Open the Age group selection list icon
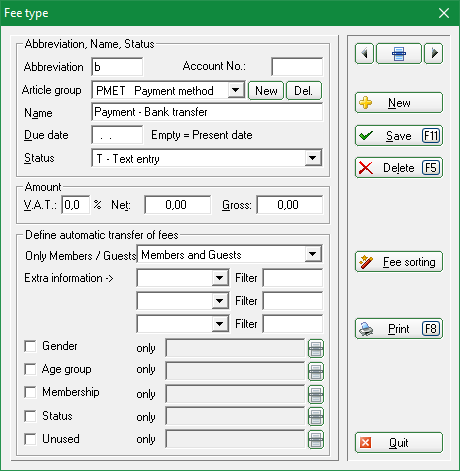The width and height of the screenshot is (460, 471). tap(316, 371)
